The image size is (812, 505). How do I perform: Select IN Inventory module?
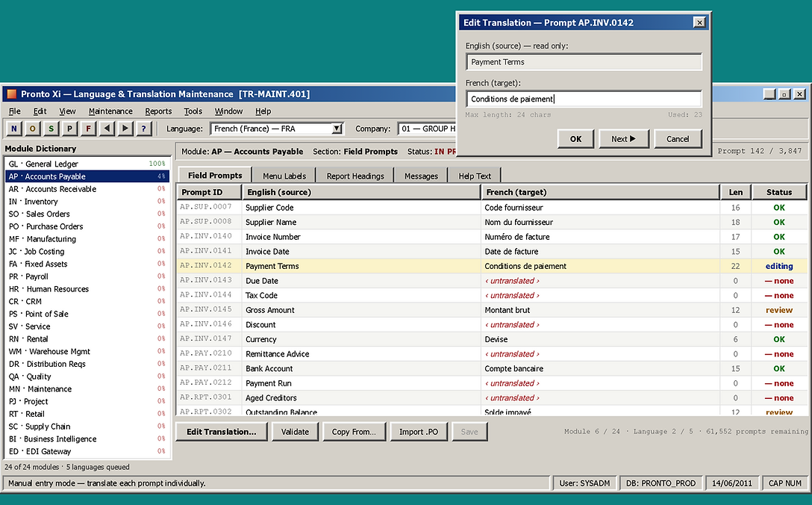(87, 201)
